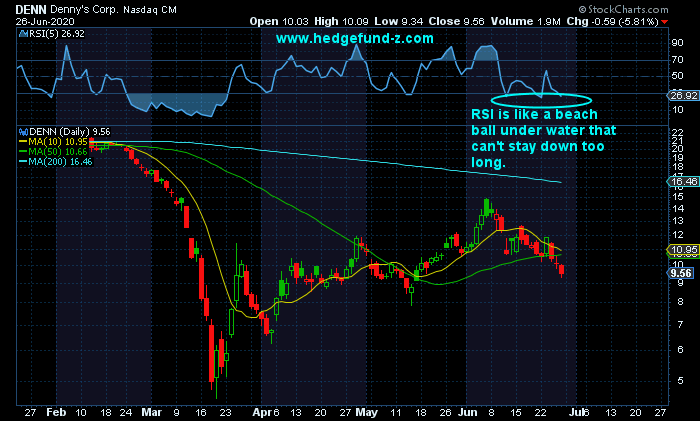Screen dimensions: 700x421
Task: Click the May label on date axis
Action: point(367,412)
